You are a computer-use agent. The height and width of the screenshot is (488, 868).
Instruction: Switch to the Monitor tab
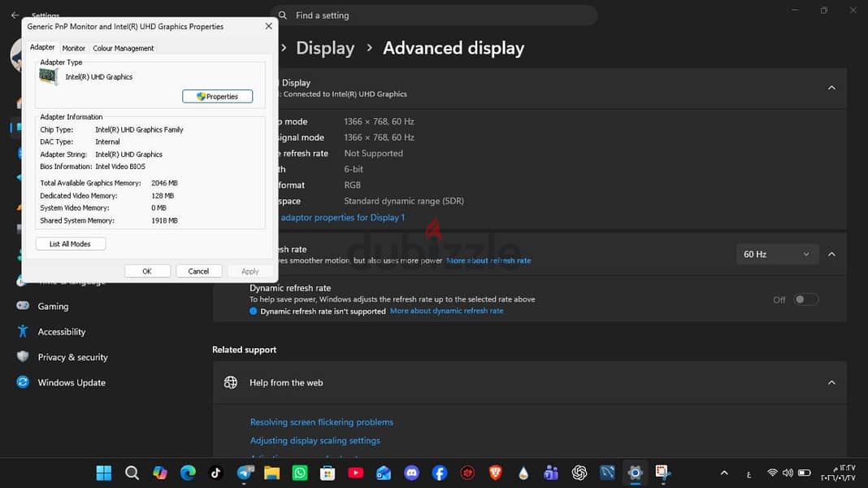[x=74, y=48]
